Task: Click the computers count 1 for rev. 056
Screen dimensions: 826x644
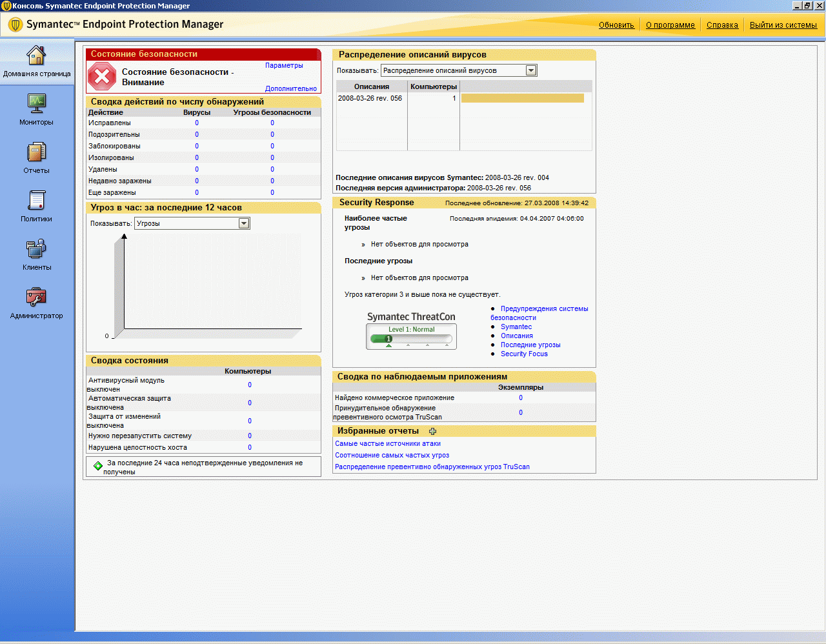Action: [454, 98]
